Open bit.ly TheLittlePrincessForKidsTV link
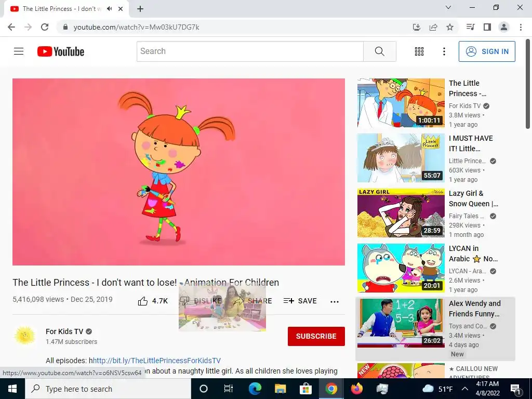 pos(157,361)
